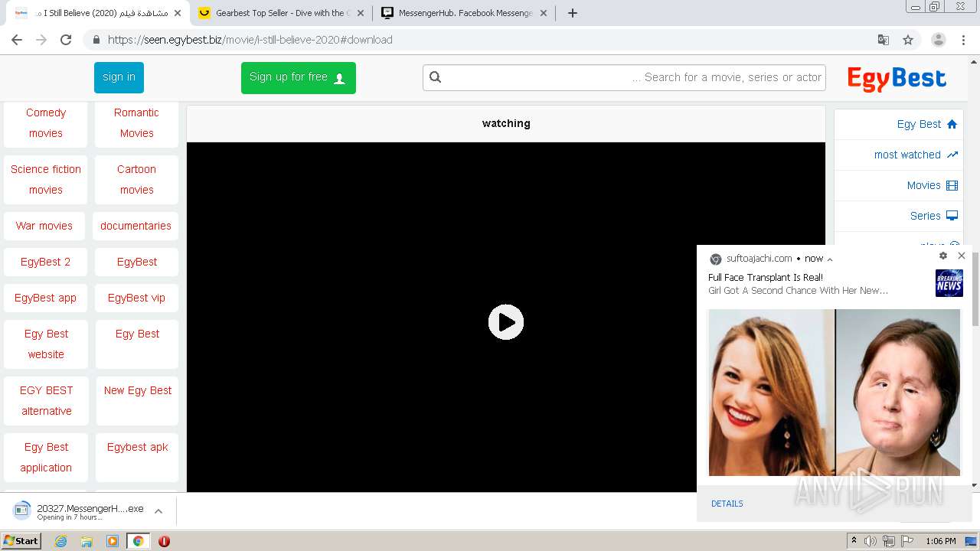
Task: Open Series in the right sidebar
Action: [x=934, y=216]
